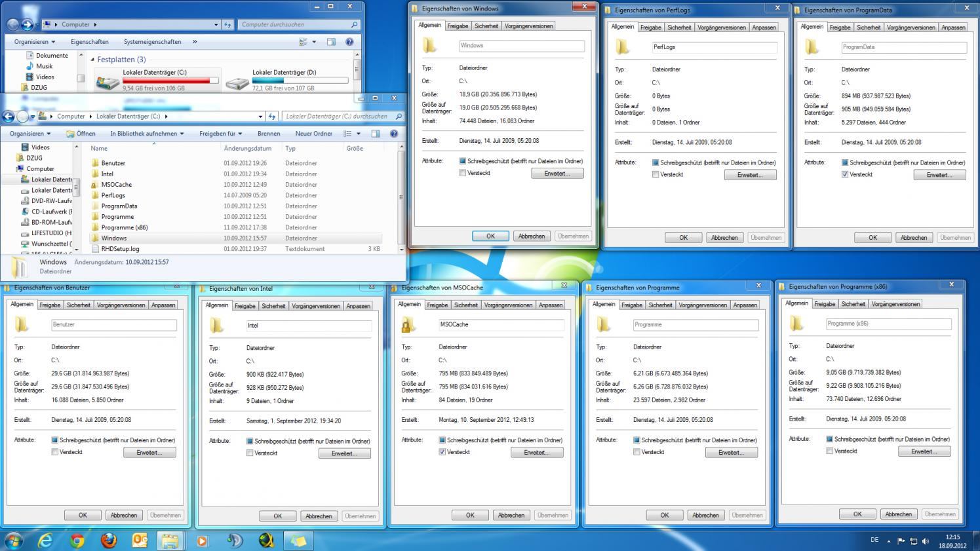980x551 pixels.
Task: Click the Programme name field in Programme properties
Action: point(696,325)
